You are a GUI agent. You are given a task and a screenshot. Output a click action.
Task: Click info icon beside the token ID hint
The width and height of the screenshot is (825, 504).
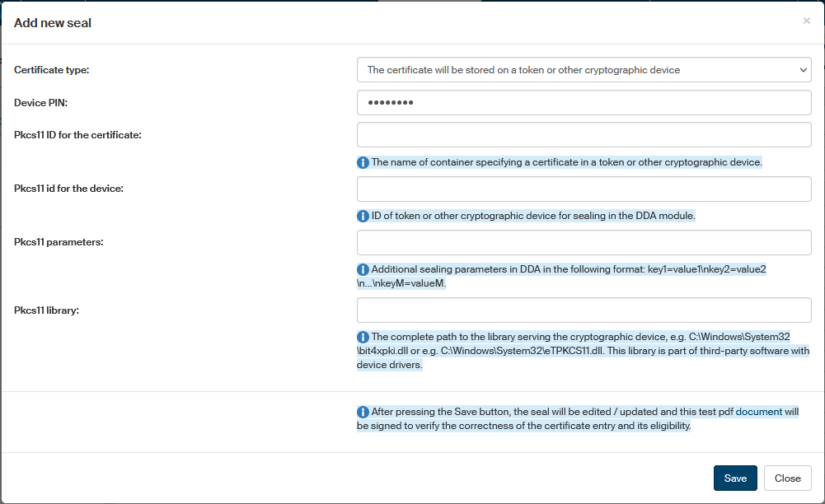pos(363,216)
